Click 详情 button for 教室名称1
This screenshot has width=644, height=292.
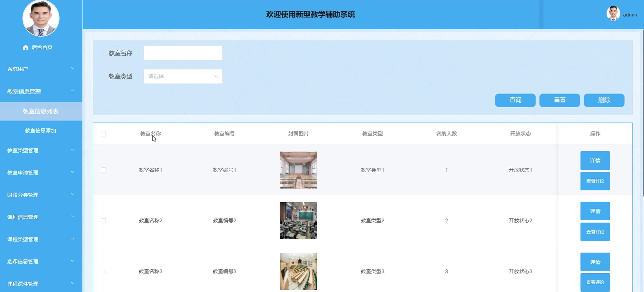595,160
